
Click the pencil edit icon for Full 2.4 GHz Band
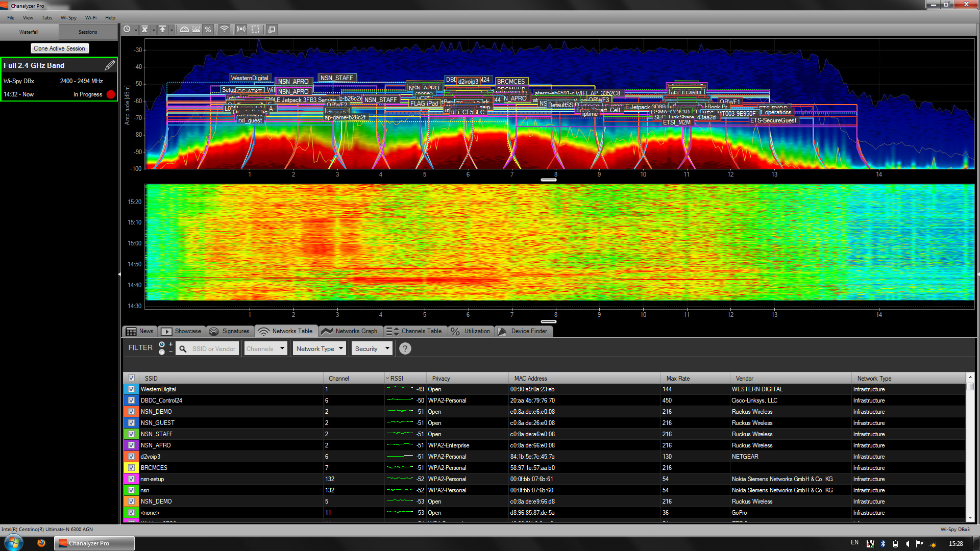point(110,65)
